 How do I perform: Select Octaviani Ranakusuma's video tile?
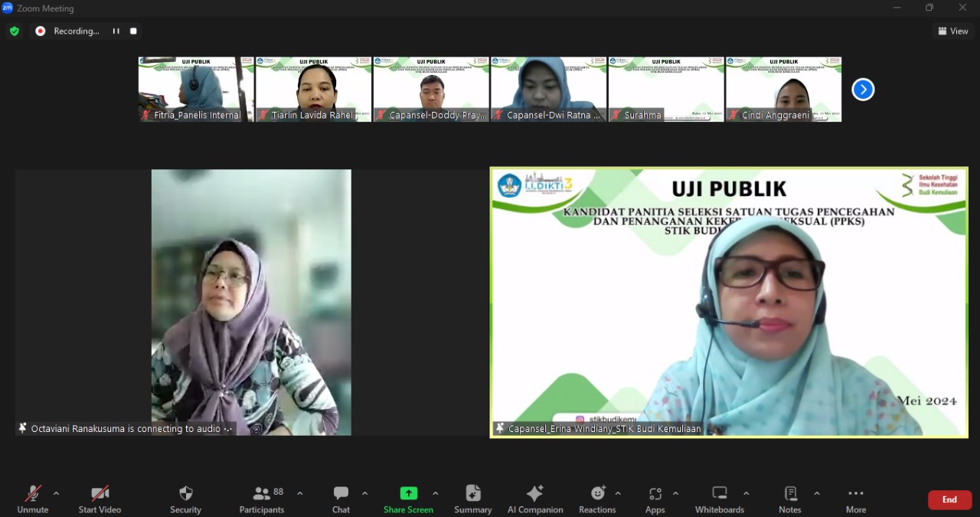pos(251,303)
